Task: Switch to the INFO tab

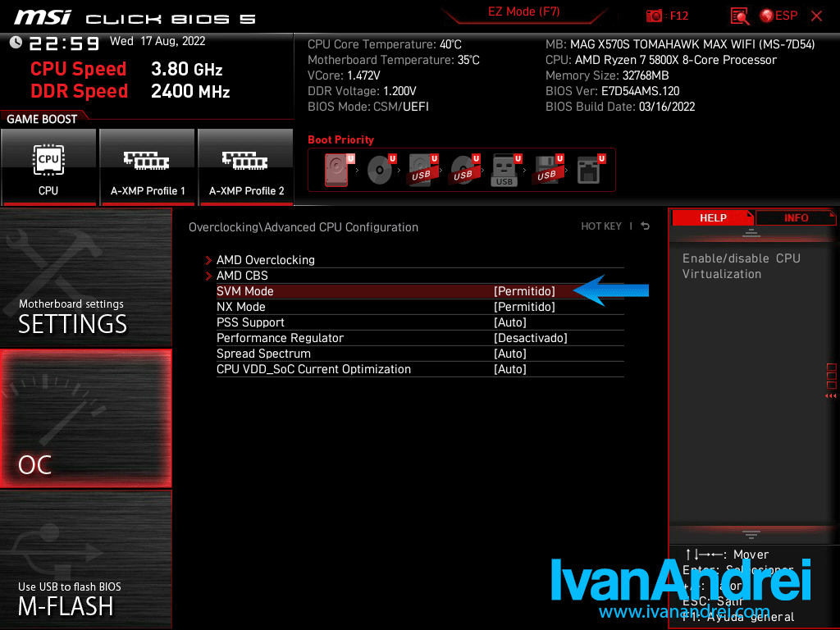Action: click(x=796, y=217)
